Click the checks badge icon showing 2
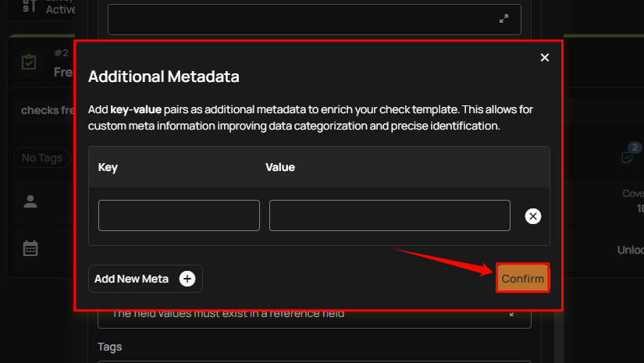The width and height of the screenshot is (644, 363). tap(628, 155)
